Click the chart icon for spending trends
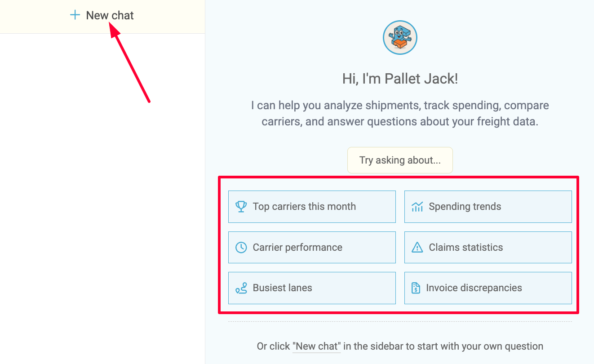Viewport: 594px width, 364px height. pyautogui.click(x=417, y=207)
